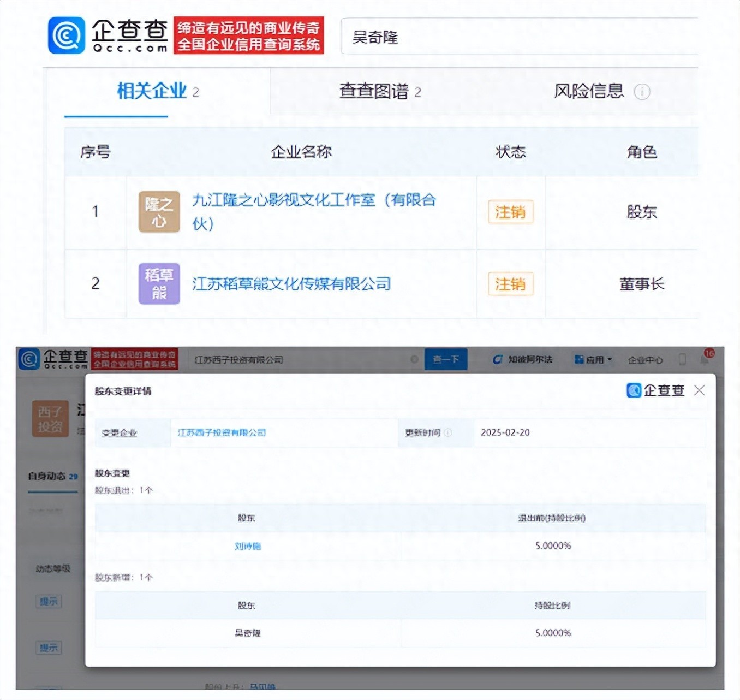Click shareholder 刘诗施 link
The width and height of the screenshot is (740, 700).
(x=247, y=546)
